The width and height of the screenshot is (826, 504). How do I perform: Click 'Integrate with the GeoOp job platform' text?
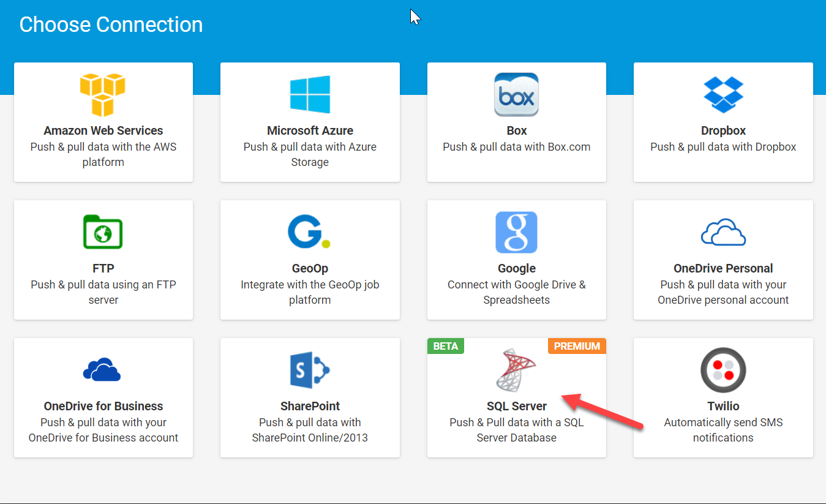[x=310, y=292]
